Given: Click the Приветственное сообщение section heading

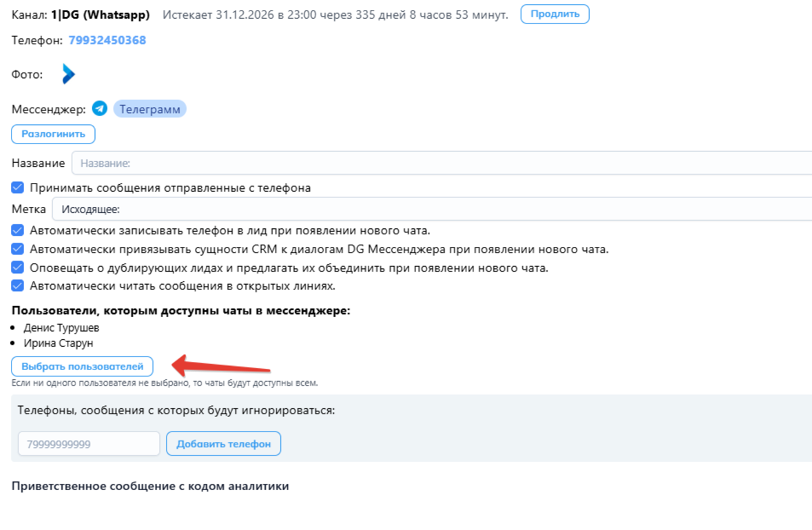Looking at the screenshot, I should [151, 487].
